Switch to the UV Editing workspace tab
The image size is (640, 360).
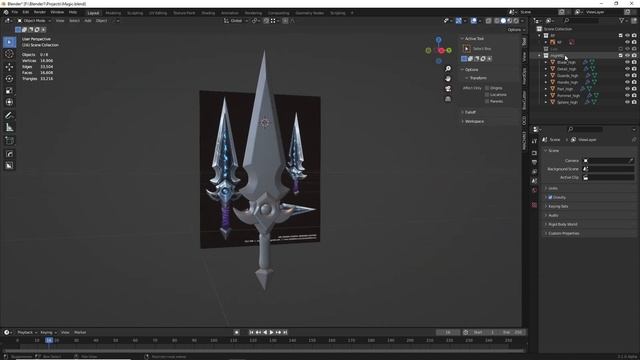[x=158, y=13]
